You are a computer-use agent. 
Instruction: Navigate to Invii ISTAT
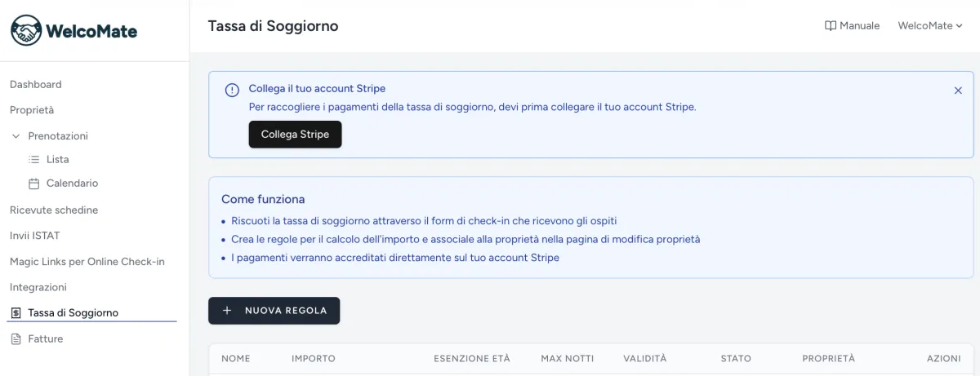point(34,236)
